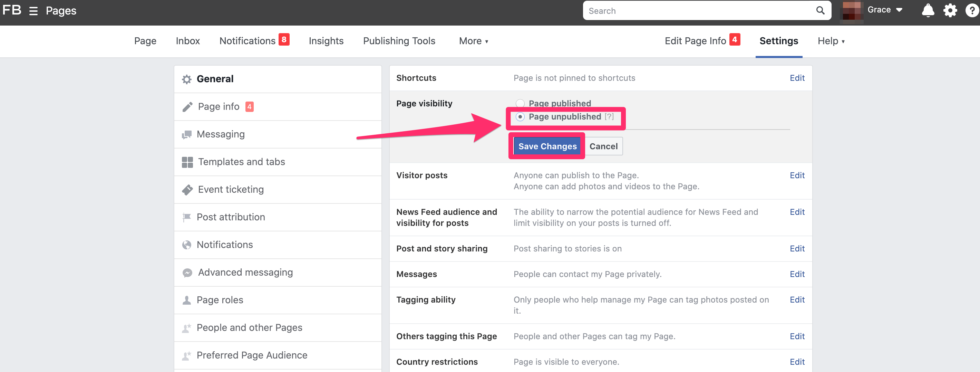Open Templates and tabs grid icon
This screenshot has width=980, height=372.
point(187,162)
